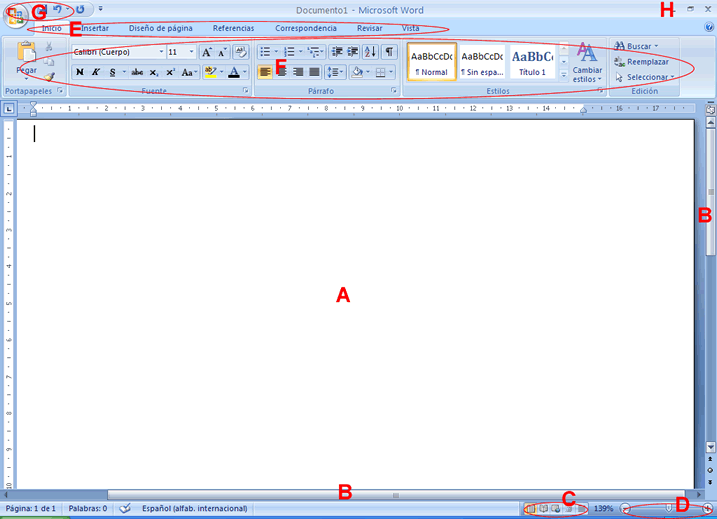
Task: Click the vertical scrollbar down arrow
Action: 710,447
